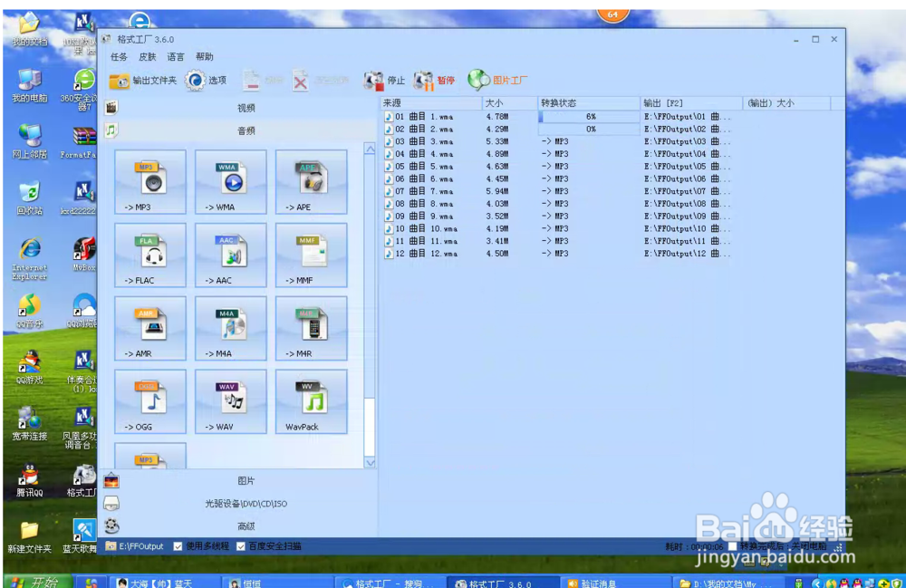Enable shutdown after conversion (关闭电脑) checkbox
Screen dimensions: 906x588
click(x=733, y=545)
